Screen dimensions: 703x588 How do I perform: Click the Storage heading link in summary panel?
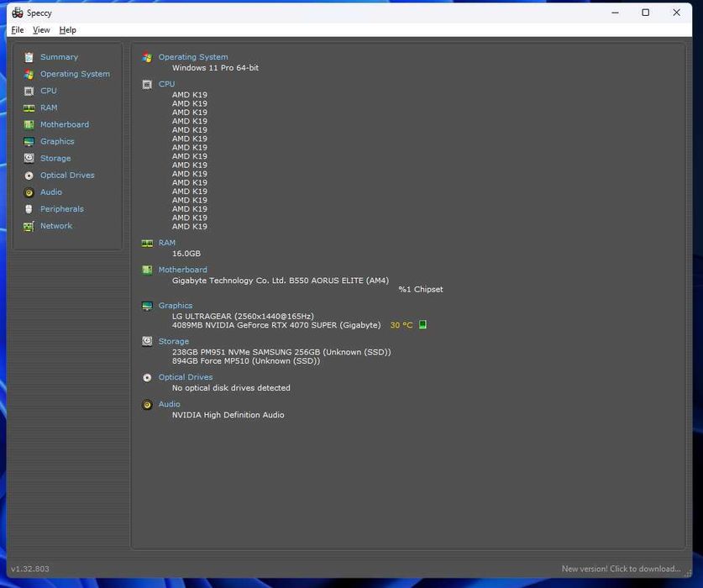point(173,341)
